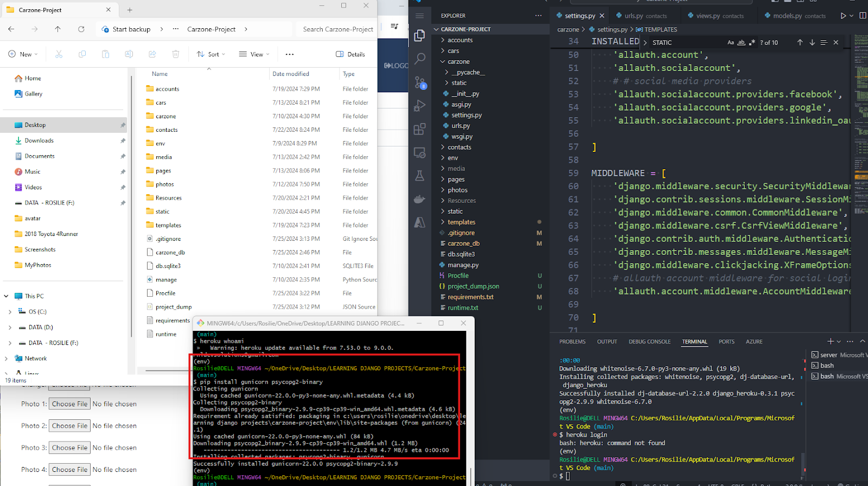The width and height of the screenshot is (868, 486).
Task: Click the STATIC find input field
Action: 686,42
